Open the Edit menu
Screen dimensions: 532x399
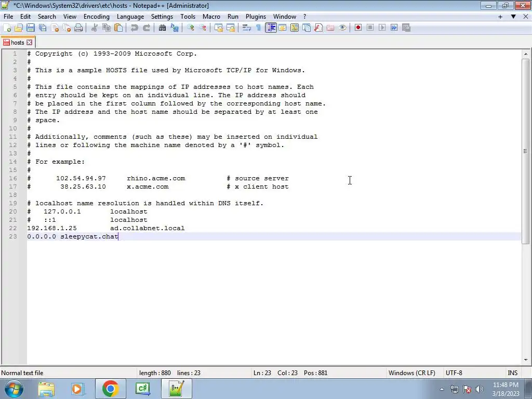tap(25, 17)
